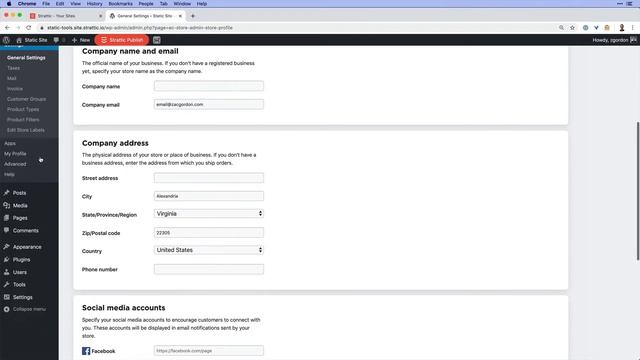Image resolution: width=640 pixels, height=360 pixels.
Task: Open Product Filters submenu item
Action: click(x=23, y=120)
